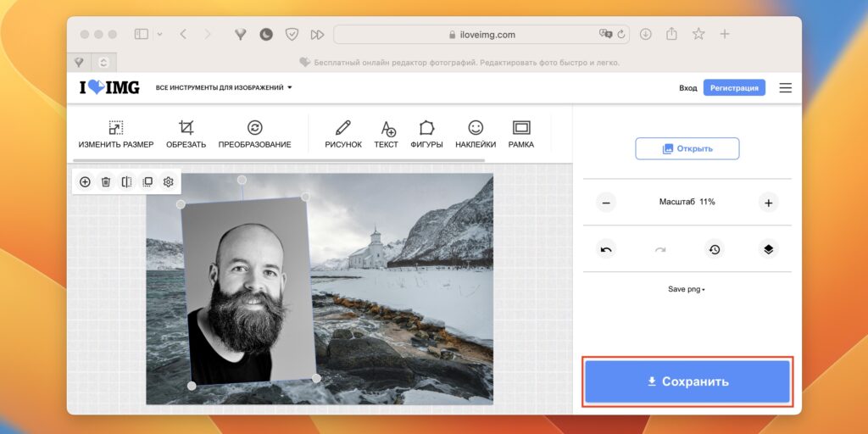This screenshot has width=868, height=434.
Task: Select the bearded man portrait layer
Action: [x=248, y=291]
